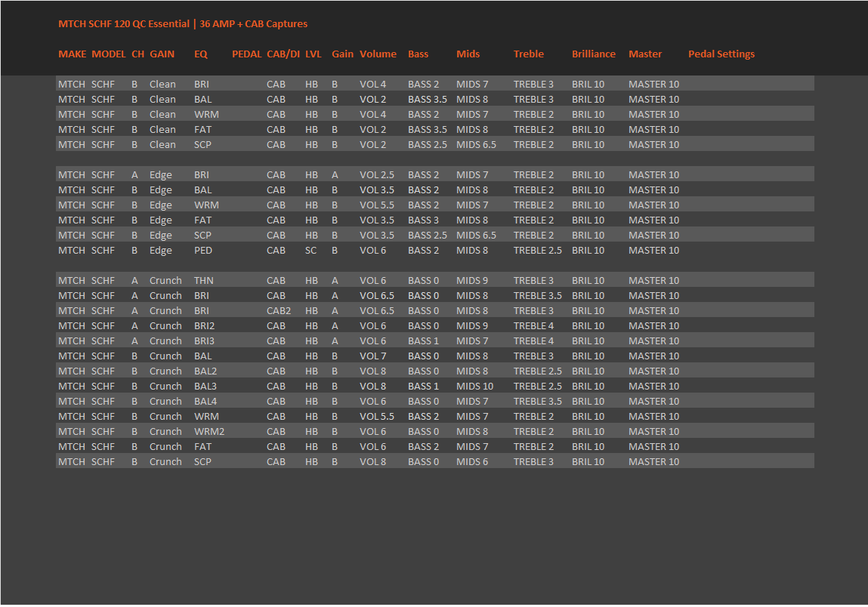Select the BAL3 cell
The height and width of the screenshot is (607, 868).
[x=205, y=387]
